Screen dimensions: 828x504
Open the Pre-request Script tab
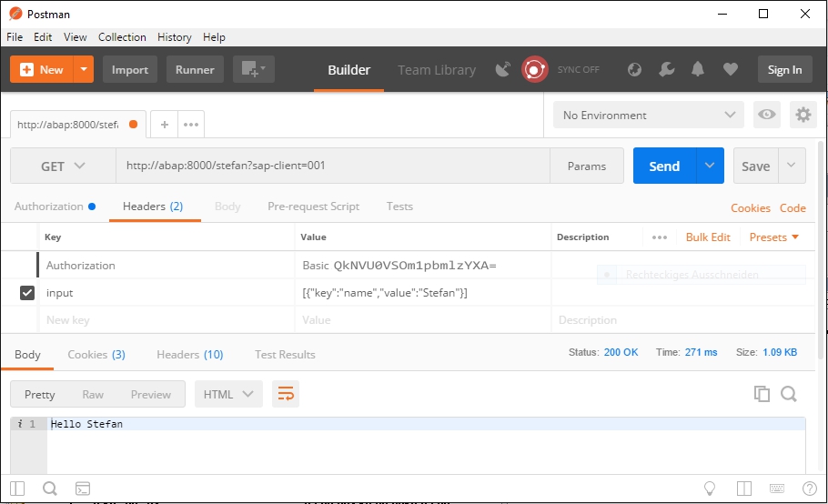(x=313, y=207)
